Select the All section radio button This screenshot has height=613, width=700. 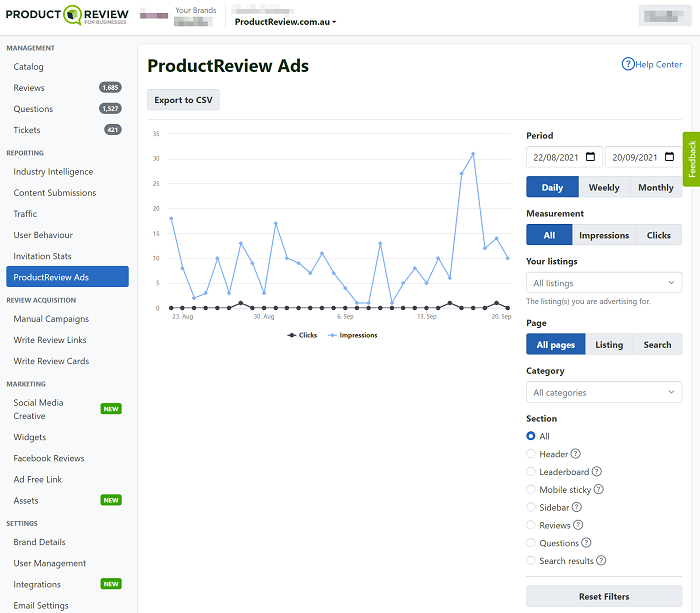(530, 436)
